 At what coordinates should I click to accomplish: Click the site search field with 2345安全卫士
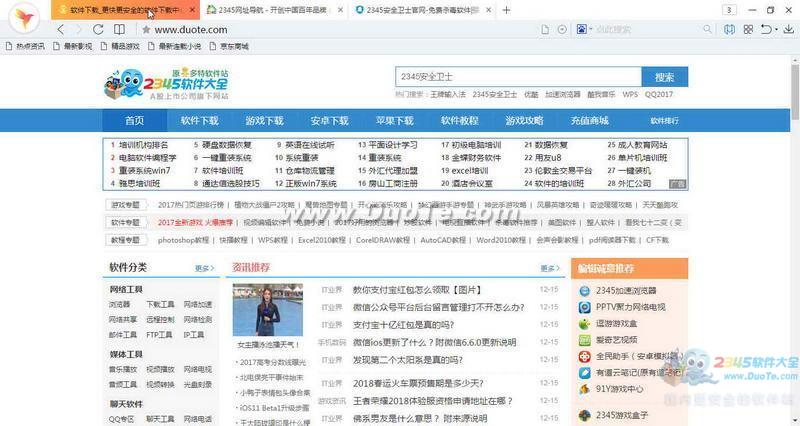pos(518,77)
